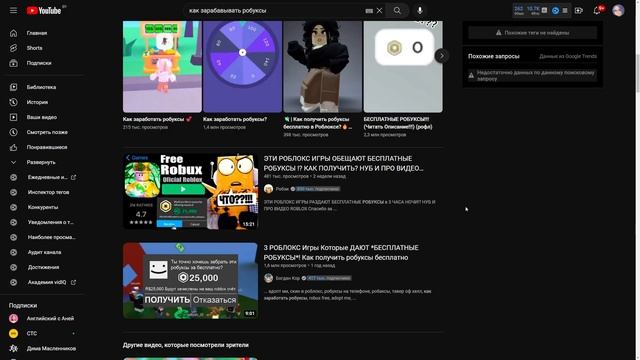This screenshot has width=640, height=360.
Task: Click the Похожие запросы heading
Action: coord(493,56)
